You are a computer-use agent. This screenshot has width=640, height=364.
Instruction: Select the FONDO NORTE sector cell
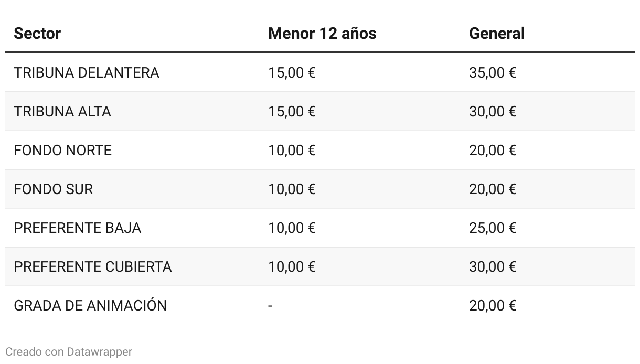tap(63, 150)
